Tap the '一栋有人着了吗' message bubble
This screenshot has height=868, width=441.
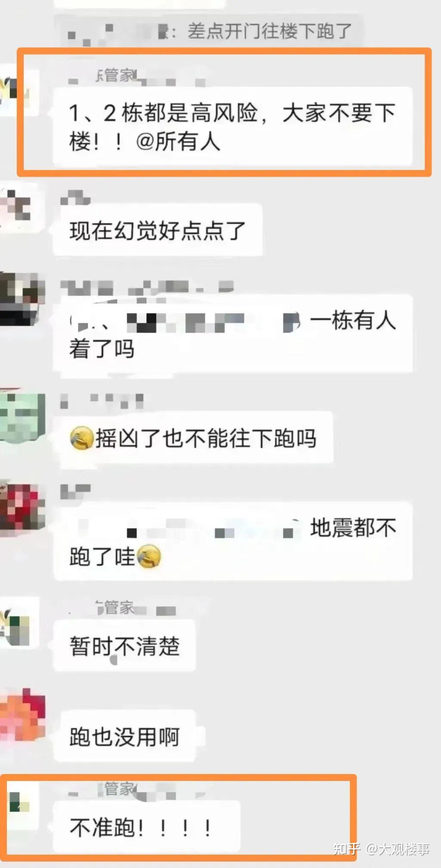(233, 334)
